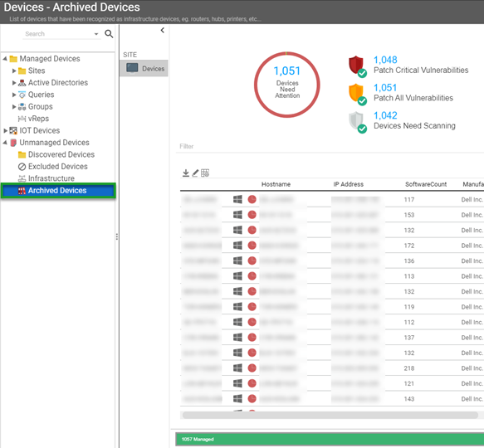This screenshot has width=484, height=448.
Task: Click the Infrastructure icon
Action: [22, 178]
